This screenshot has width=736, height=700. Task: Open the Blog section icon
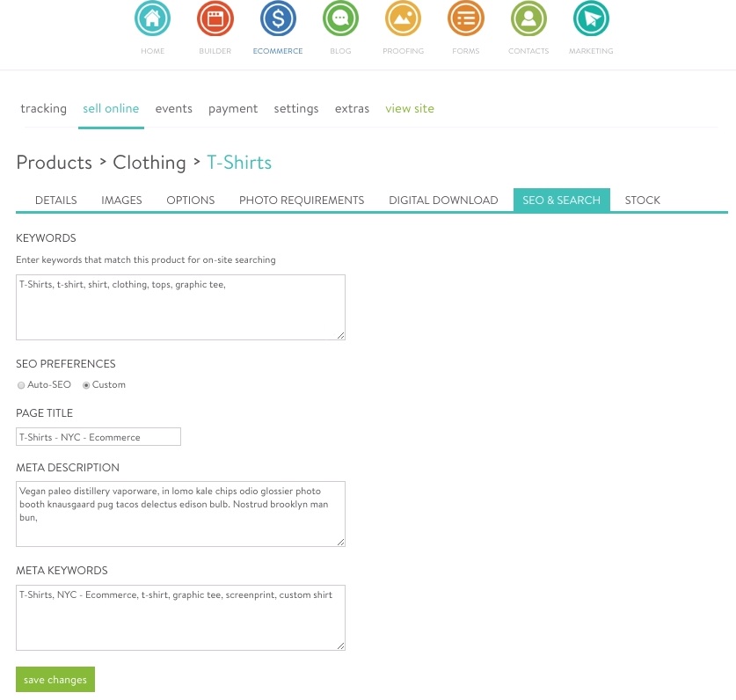click(x=340, y=18)
